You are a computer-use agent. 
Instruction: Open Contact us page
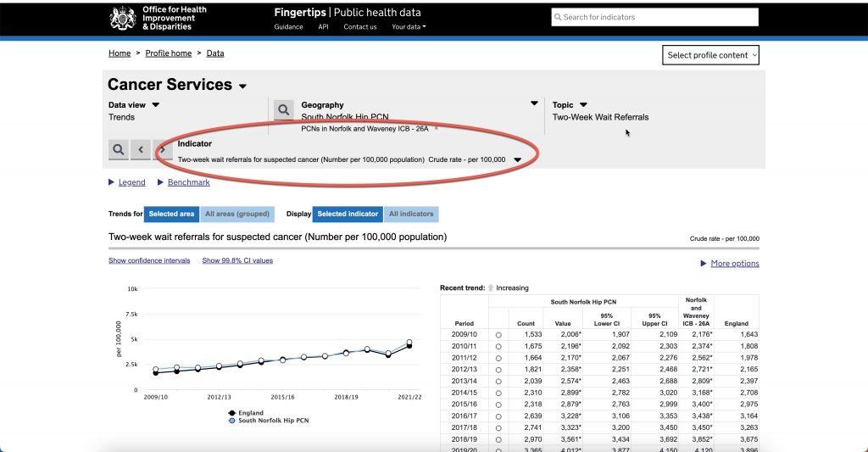point(359,26)
